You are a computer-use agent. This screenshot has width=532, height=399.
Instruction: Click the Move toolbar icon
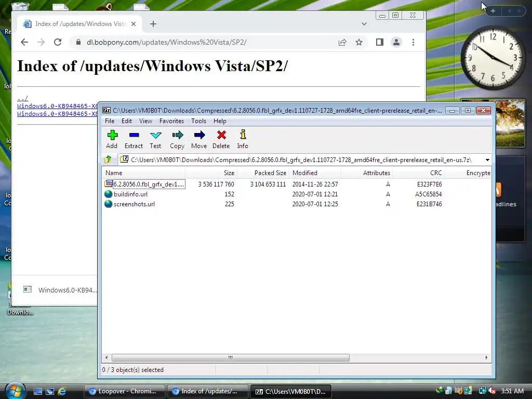(199, 139)
